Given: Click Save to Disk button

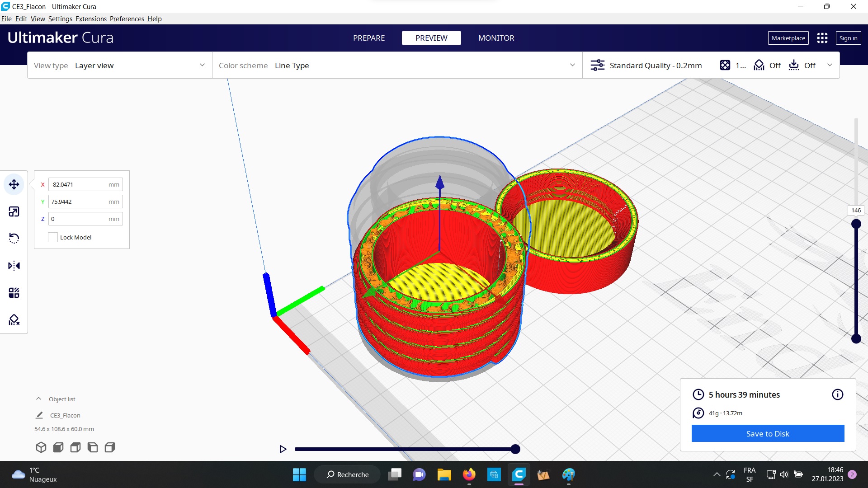Looking at the screenshot, I should click(x=768, y=433).
